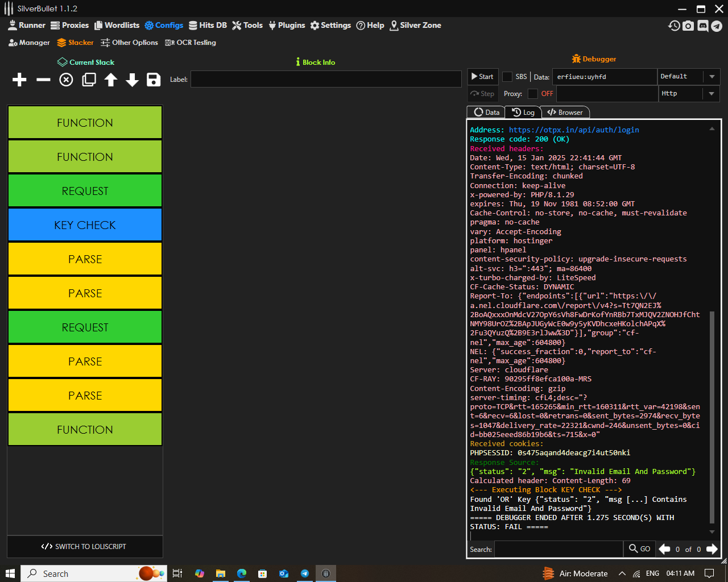Open the Telegram link icon

click(x=717, y=26)
